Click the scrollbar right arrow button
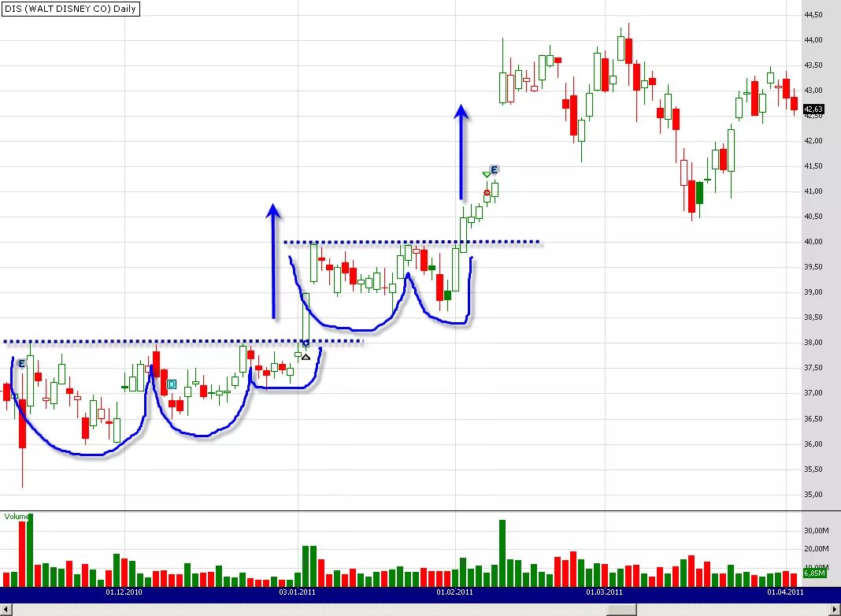Viewport: 841px width, 616px height. (834, 610)
